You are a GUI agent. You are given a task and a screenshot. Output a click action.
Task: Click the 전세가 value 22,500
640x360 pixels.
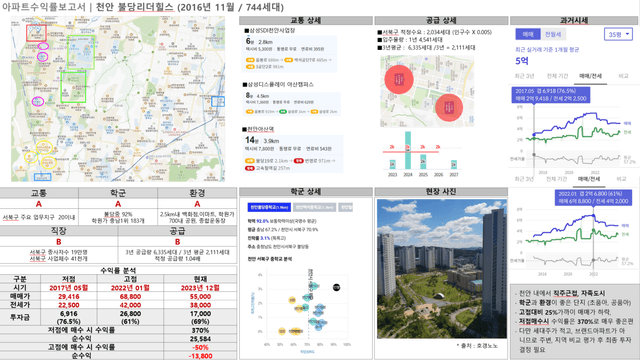click(x=69, y=305)
